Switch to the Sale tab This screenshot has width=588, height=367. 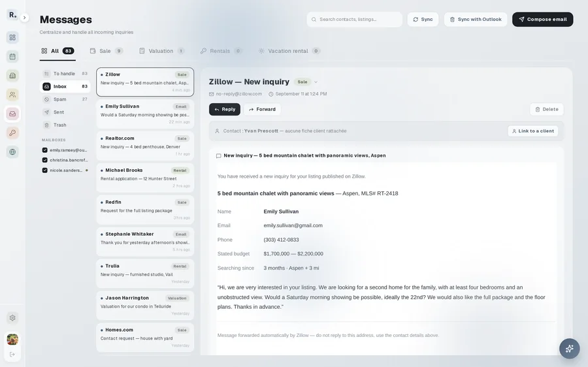(x=106, y=51)
